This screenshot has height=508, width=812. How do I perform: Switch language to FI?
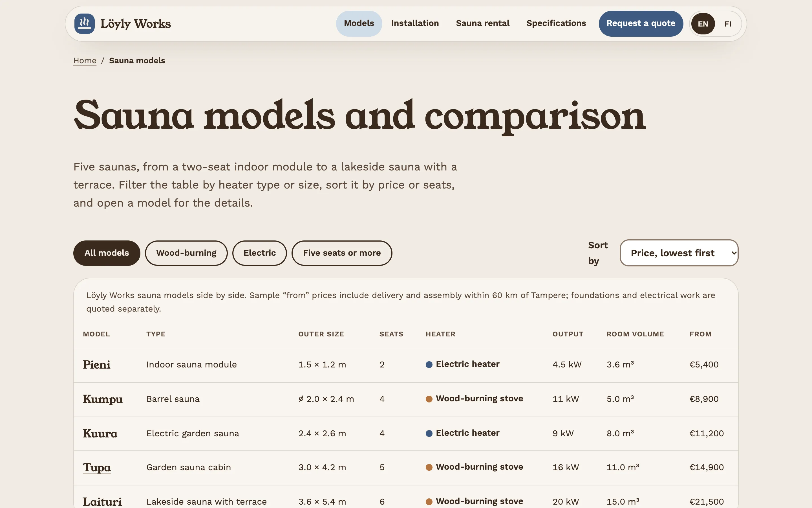[x=727, y=24]
